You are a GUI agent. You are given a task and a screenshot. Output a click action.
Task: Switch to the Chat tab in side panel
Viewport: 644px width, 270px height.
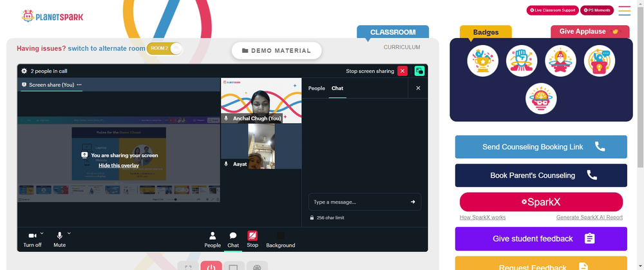337,88
